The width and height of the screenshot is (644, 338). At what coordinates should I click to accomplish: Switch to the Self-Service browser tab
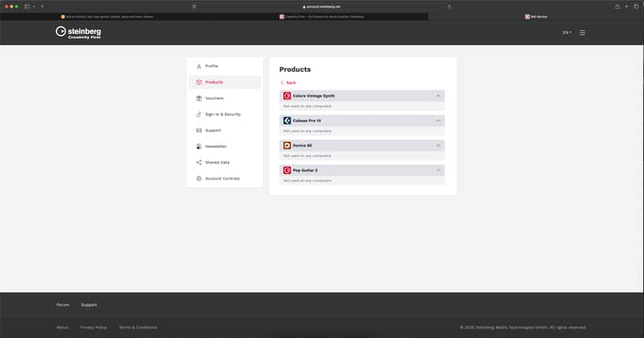click(536, 17)
